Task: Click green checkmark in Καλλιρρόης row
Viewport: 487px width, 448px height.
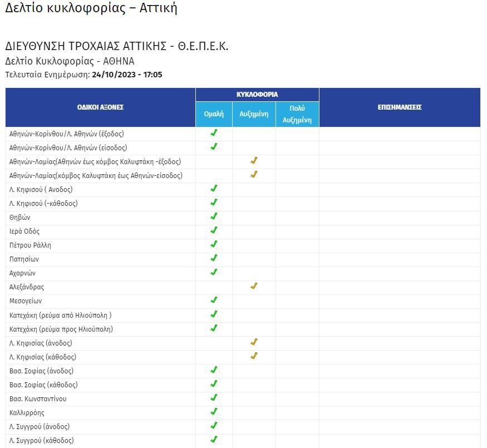Action: click(214, 412)
